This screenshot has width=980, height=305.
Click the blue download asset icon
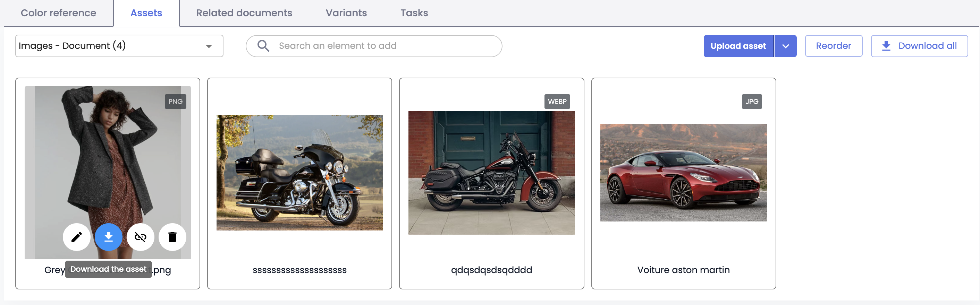[108, 237]
